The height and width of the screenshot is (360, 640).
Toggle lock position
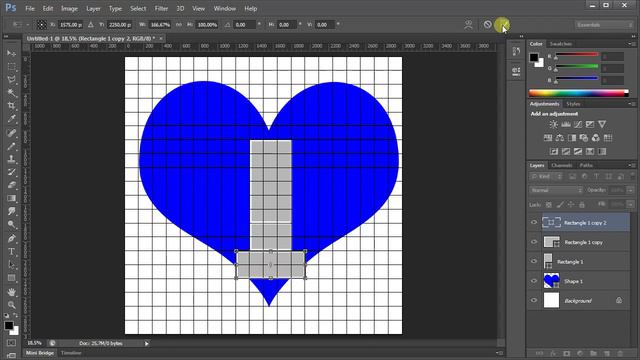571,204
